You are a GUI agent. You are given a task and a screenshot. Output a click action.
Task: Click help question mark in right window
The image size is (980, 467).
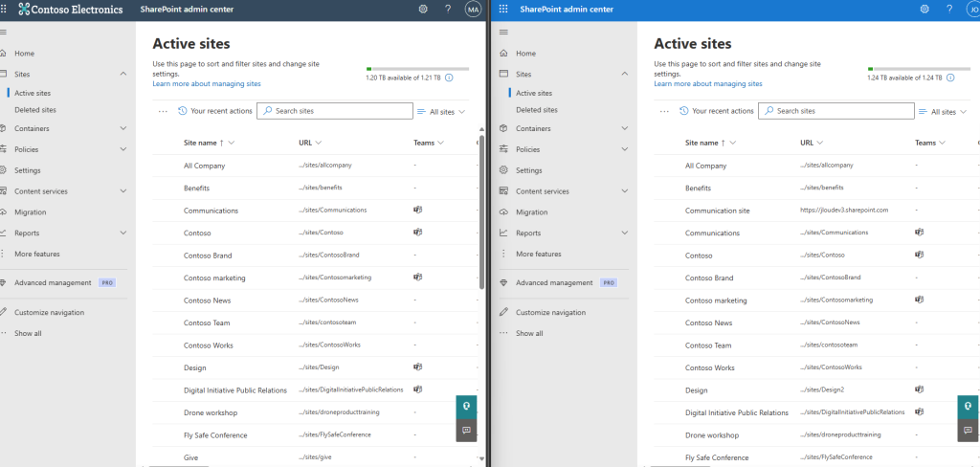pos(949,9)
